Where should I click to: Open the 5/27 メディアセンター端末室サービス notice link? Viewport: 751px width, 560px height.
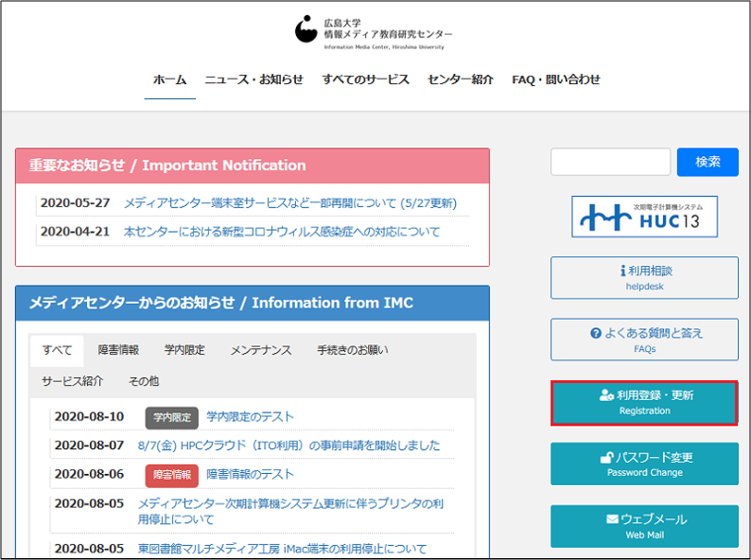[289, 203]
